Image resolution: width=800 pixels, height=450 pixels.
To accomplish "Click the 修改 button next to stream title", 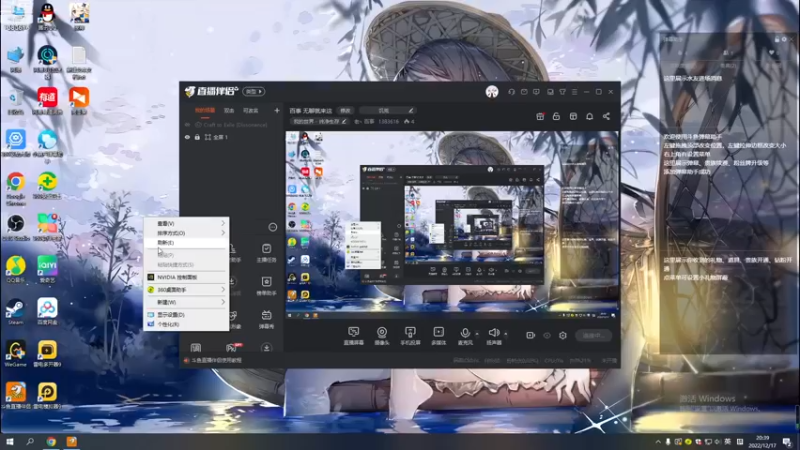I will [x=345, y=110].
